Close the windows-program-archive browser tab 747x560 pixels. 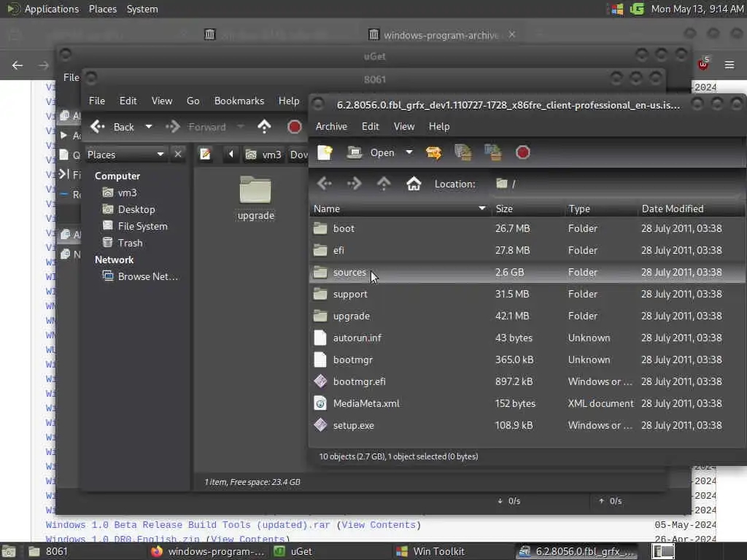click(511, 35)
